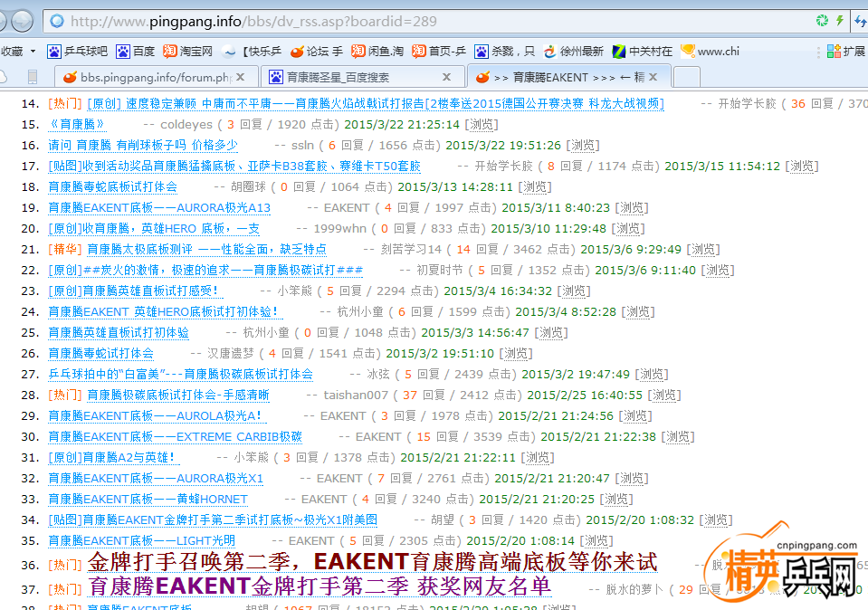Open the 杀戮，只 bookmark
This screenshot has width=868, height=610.
[x=505, y=52]
